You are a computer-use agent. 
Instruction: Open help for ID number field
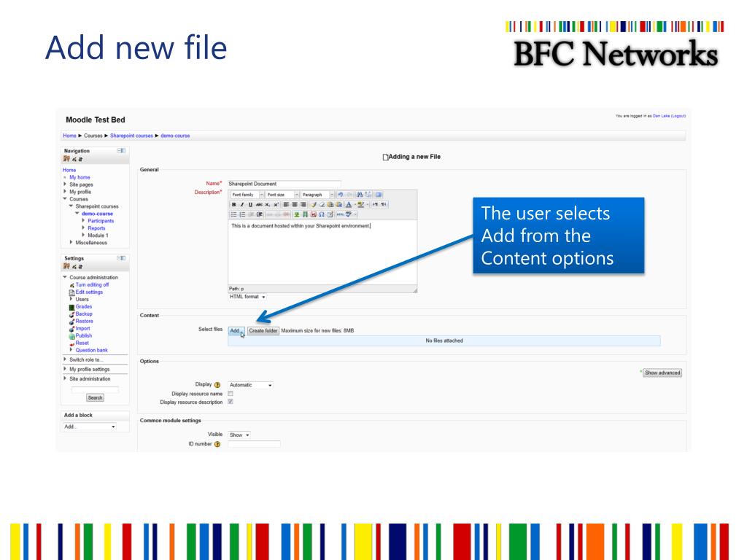(217, 444)
